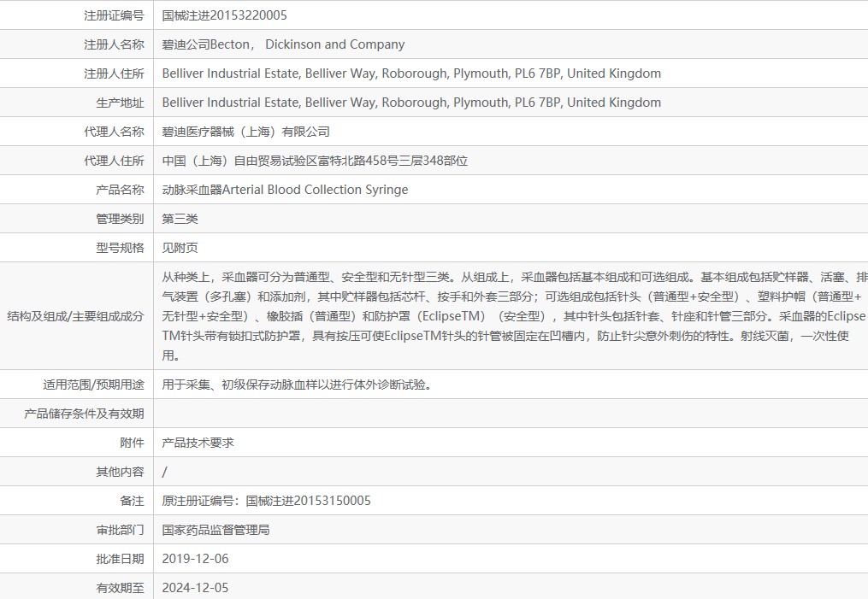Click the 结构及组成/主要组成成分 label
Image resolution: width=868 pixels, height=599 pixels.
pos(75,316)
